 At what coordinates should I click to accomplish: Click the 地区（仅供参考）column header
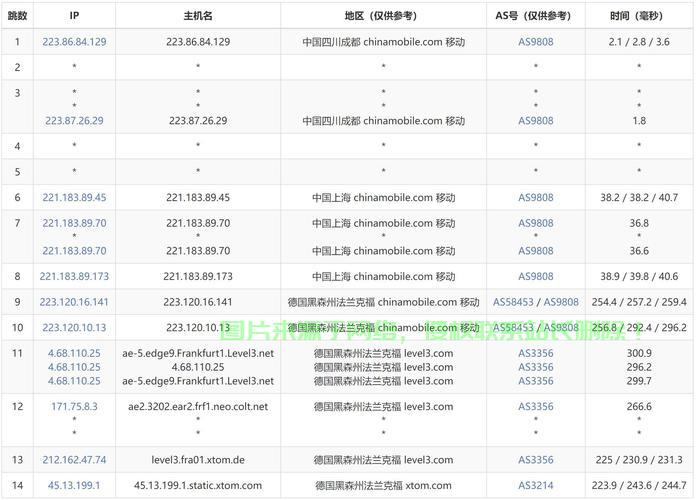[383, 16]
